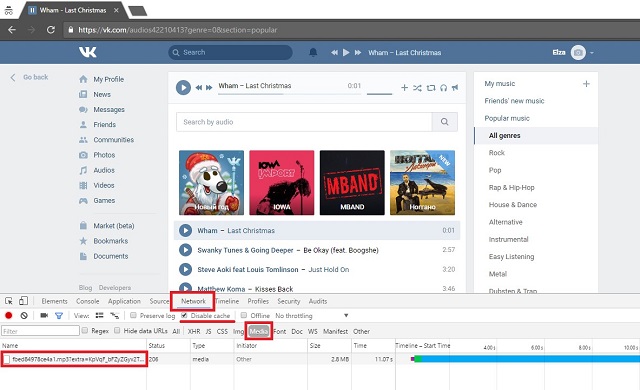640x390 pixels.
Task: Click the VK logo in header
Action: pos(88,52)
